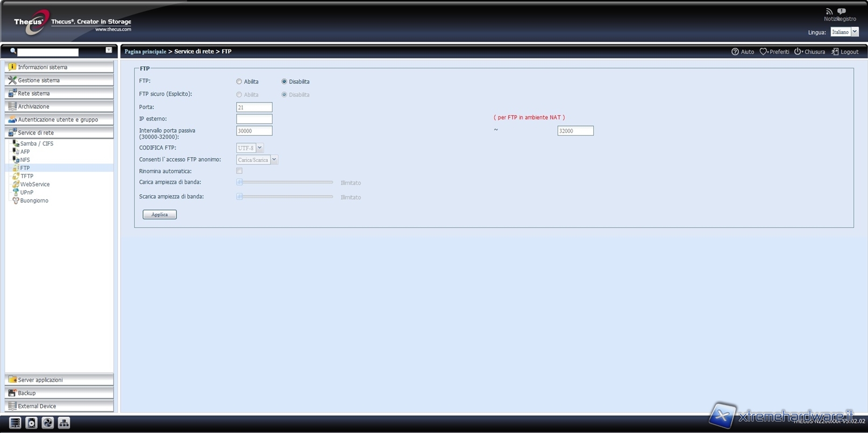Toggle the Rinomina automatica checkbox
Viewport: 868px width, 433px height.
[239, 171]
